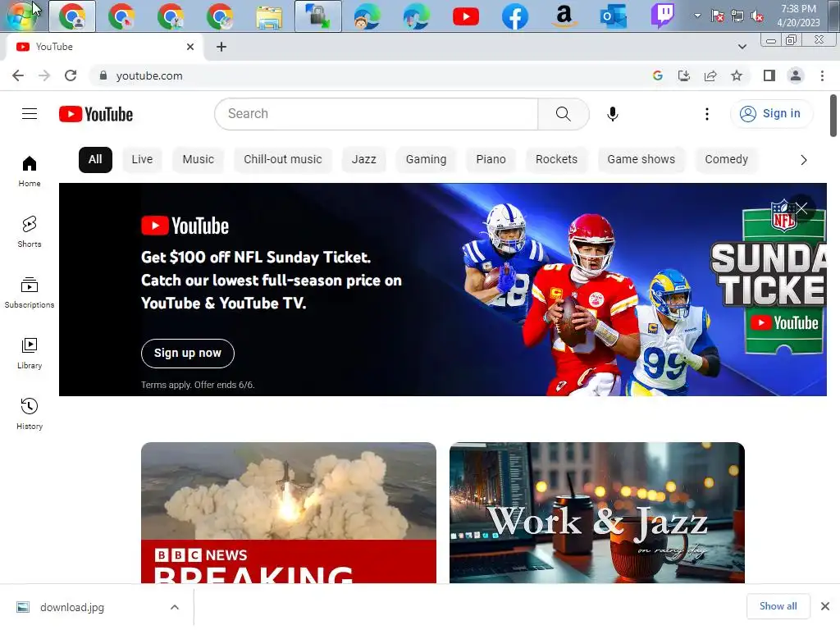Open Subscriptions in sidebar
This screenshot has width=840, height=630.
pos(30,293)
